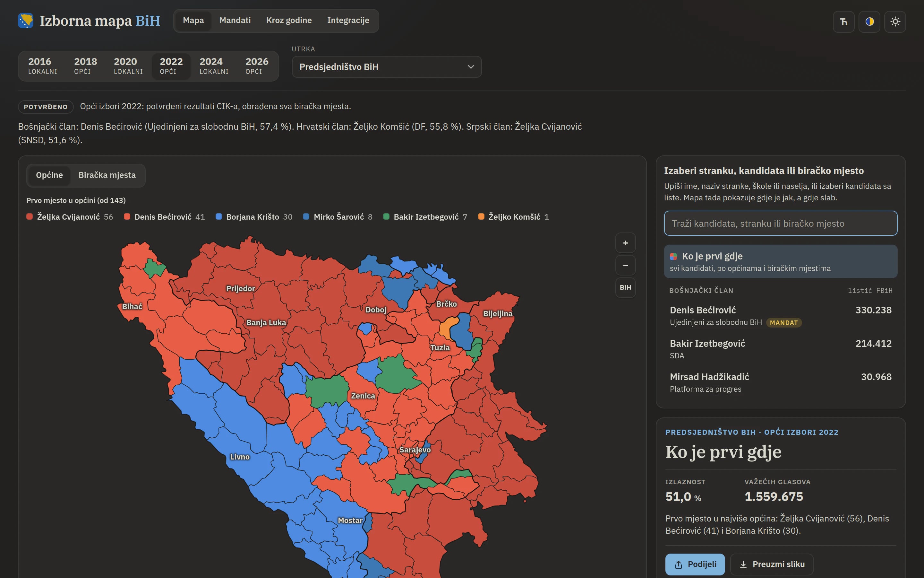
Task: Switch to light theme via sun icon
Action: click(x=895, y=22)
